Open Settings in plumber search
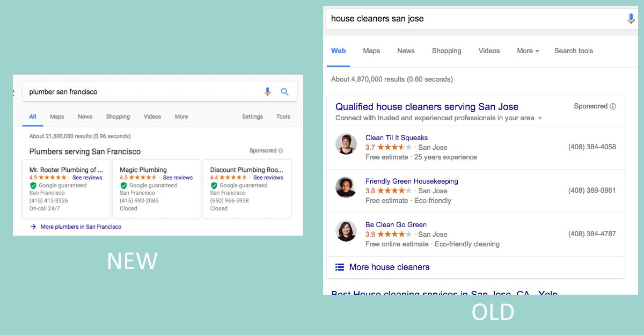The height and width of the screenshot is (335, 644). [x=252, y=116]
